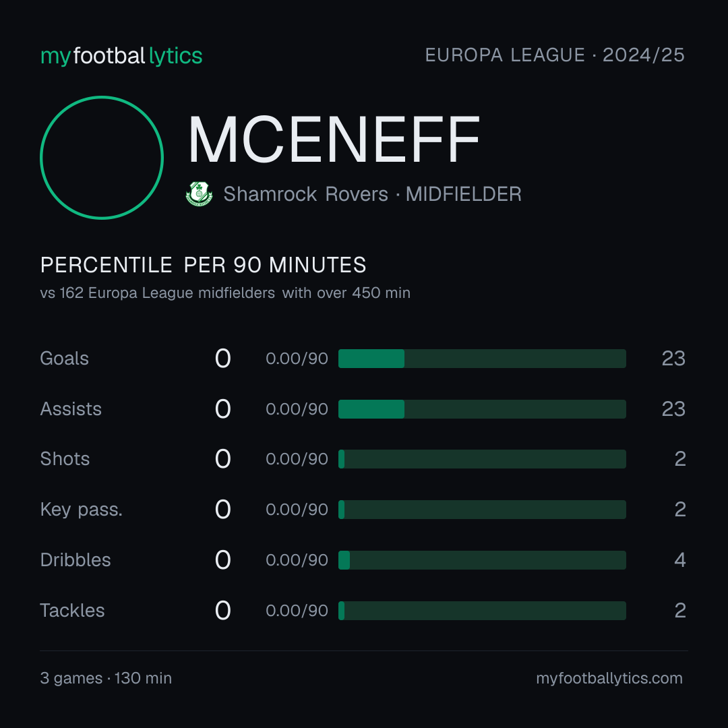Click the Dribbles percentile bar

point(482,560)
